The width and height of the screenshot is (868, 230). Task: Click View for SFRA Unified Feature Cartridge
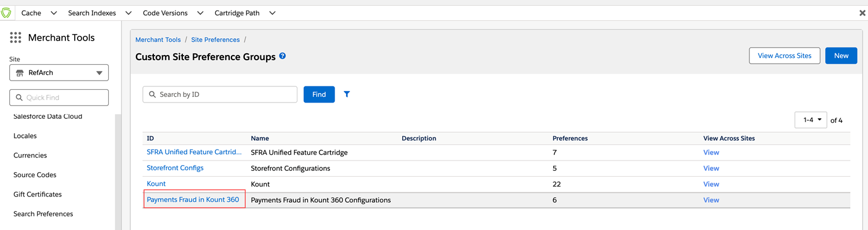coord(711,152)
